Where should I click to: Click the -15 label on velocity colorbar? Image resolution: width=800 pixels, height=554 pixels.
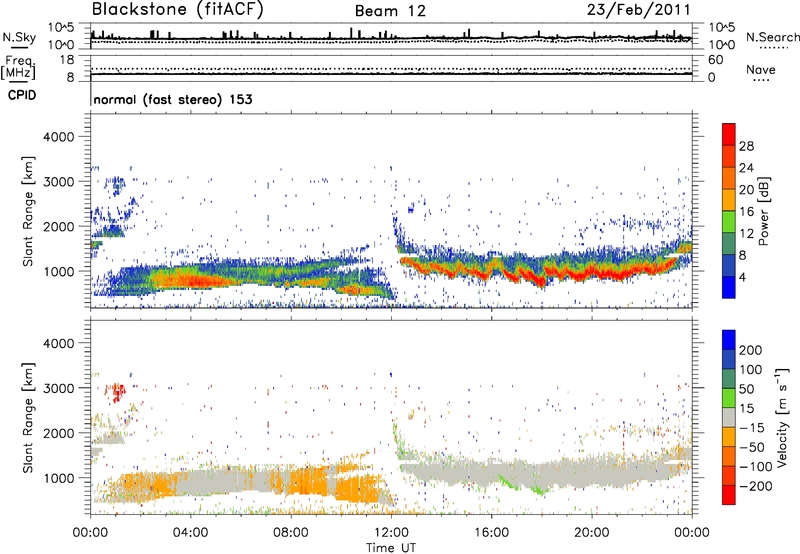751,428
